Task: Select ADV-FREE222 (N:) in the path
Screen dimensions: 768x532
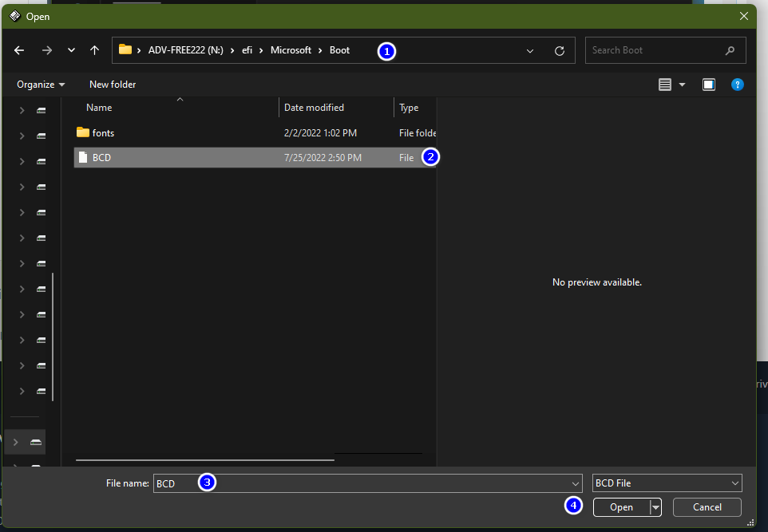Action: point(186,50)
